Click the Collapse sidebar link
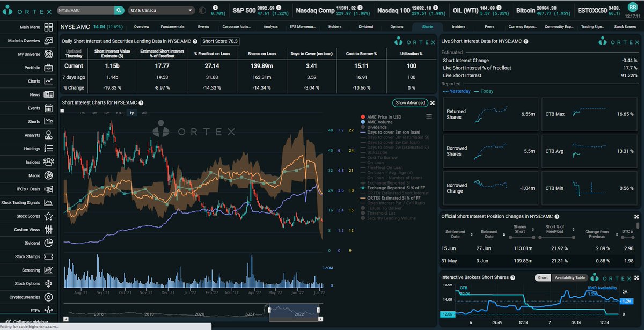This screenshot has width=644, height=330. tap(26, 321)
